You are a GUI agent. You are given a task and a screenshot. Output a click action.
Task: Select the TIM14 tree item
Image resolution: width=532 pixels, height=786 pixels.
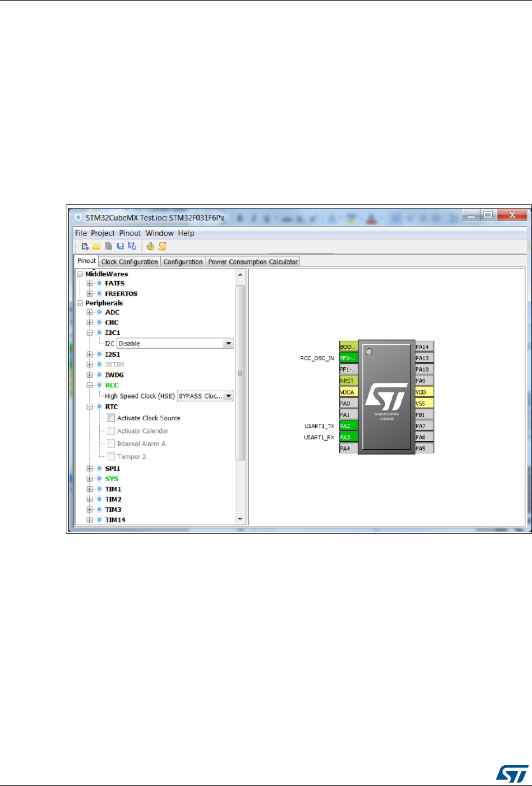click(115, 520)
